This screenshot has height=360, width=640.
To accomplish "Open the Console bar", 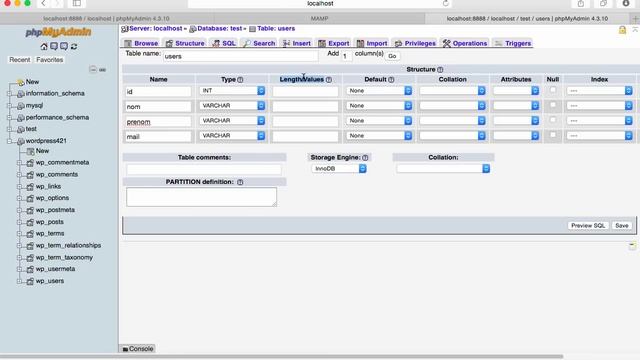I will 138,349.
